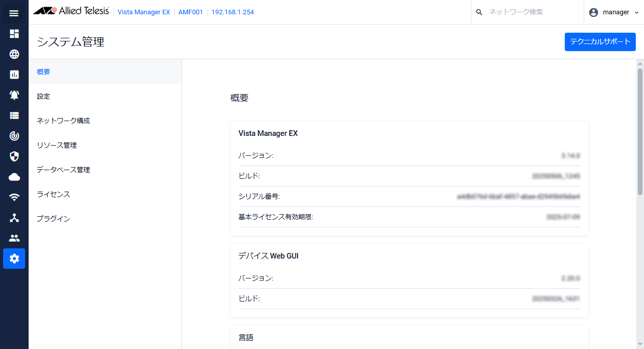
Task: Click the 言語 card title
Action: click(246, 338)
